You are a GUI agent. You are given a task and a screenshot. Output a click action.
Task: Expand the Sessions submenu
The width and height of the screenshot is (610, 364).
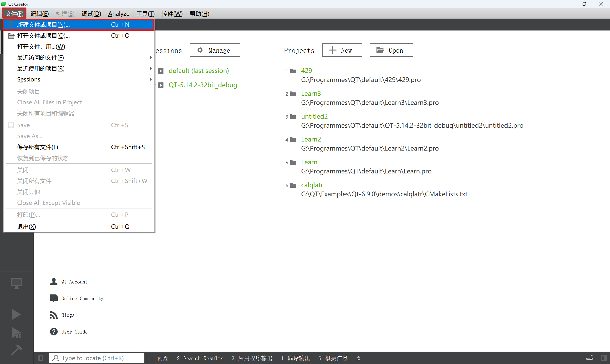pyautogui.click(x=79, y=79)
